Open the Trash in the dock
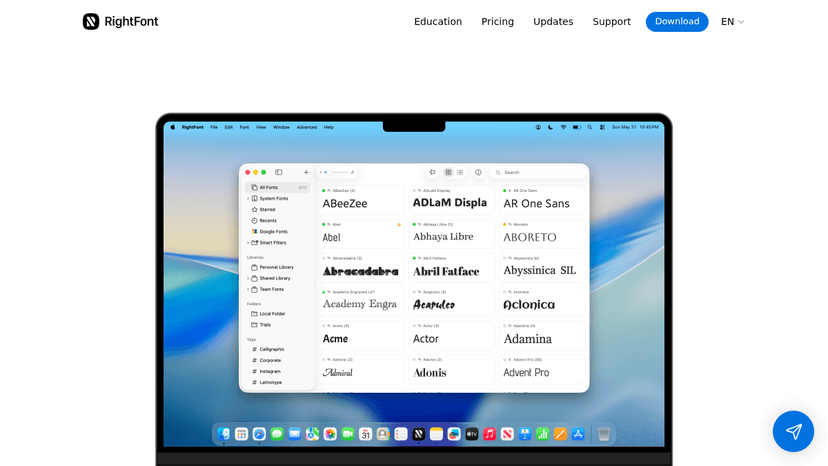The image size is (828, 466). tap(604, 434)
